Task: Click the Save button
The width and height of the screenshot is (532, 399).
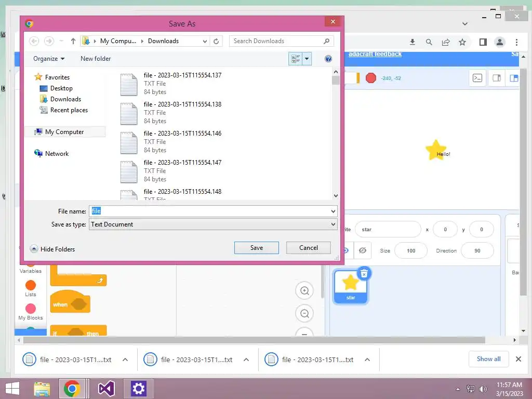Action: 257,248
